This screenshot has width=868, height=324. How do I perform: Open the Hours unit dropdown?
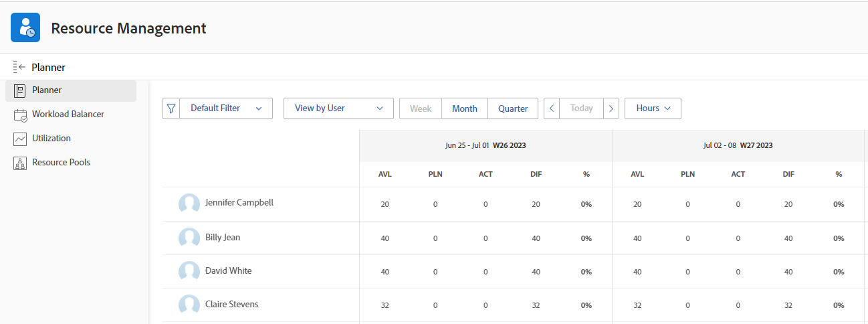(x=653, y=108)
